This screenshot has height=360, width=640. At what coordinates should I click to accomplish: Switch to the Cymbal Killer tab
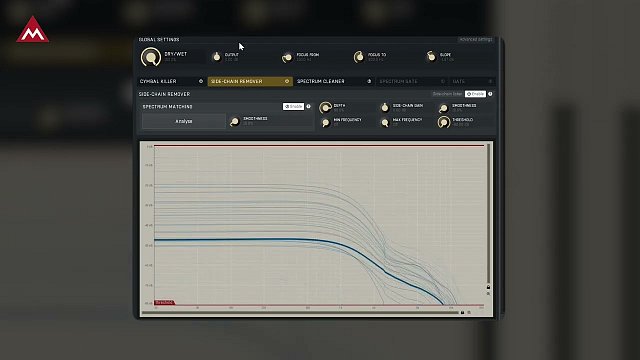pos(171,81)
